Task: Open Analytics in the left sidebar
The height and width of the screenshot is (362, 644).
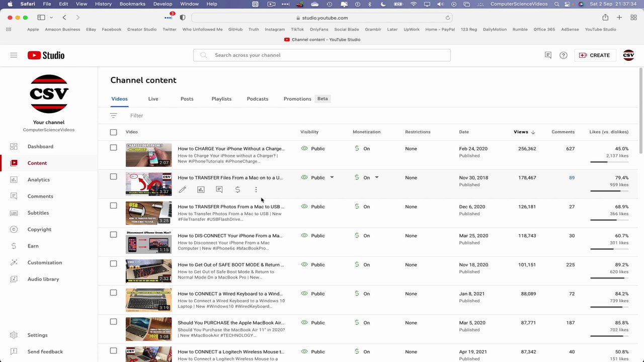Action: click(x=39, y=179)
